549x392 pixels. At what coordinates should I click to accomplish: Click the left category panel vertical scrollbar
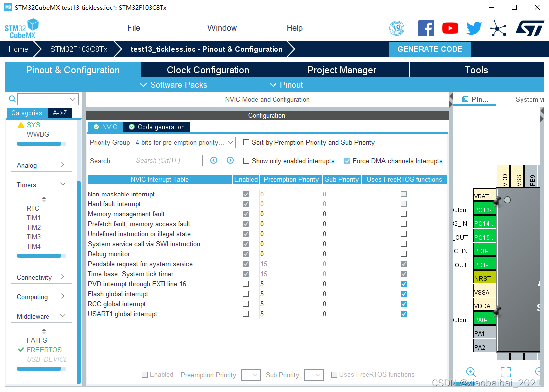(79, 282)
